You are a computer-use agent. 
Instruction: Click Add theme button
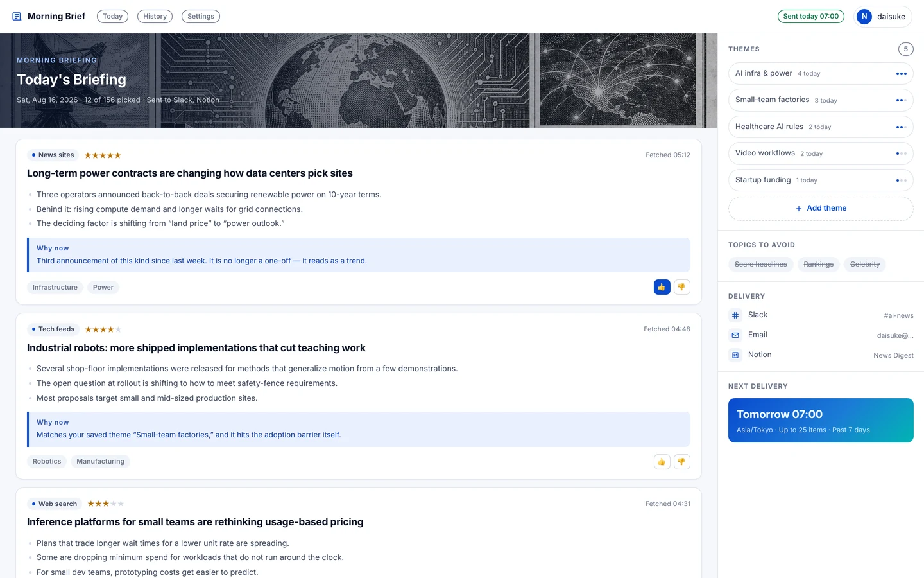tap(821, 209)
